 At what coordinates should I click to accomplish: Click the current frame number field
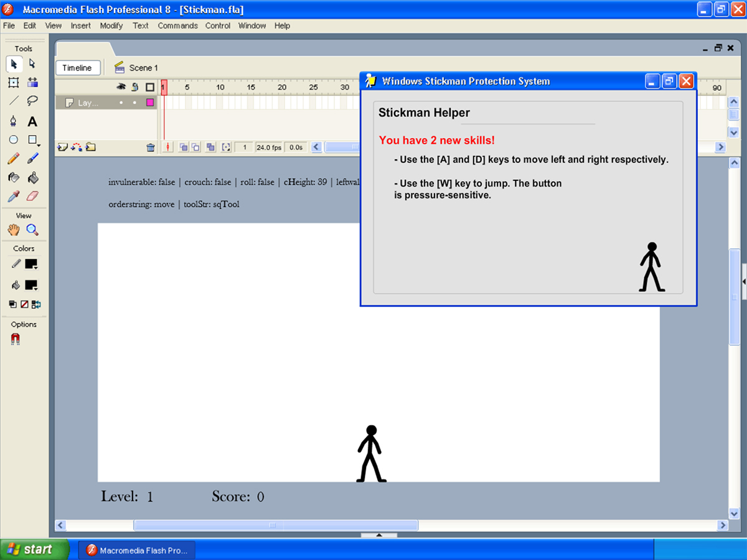coord(245,147)
